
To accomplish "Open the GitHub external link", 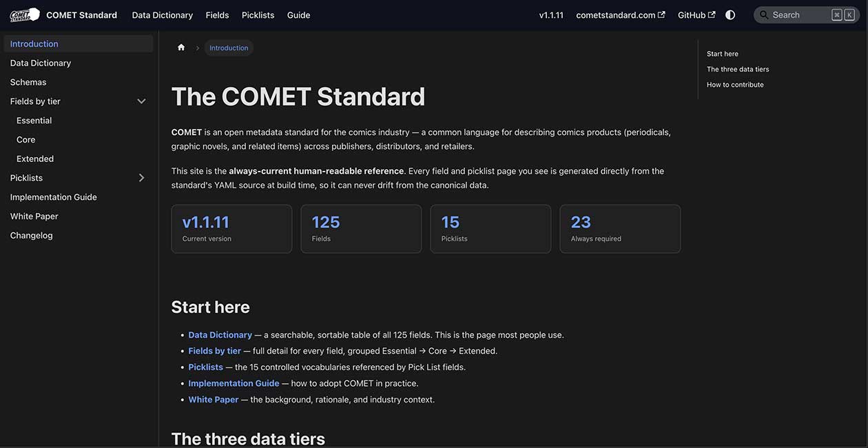I will pos(696,14).
